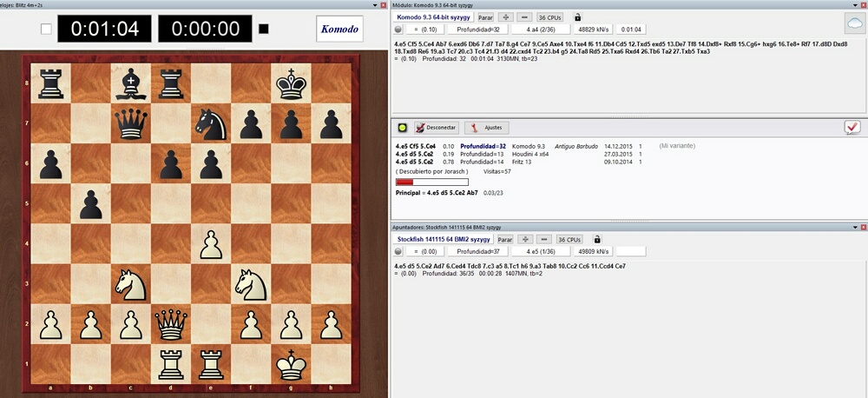Image resolution: width=868 pixels, height=398 pixels.
Task: Select the black knight on e7
Action: 211,123
